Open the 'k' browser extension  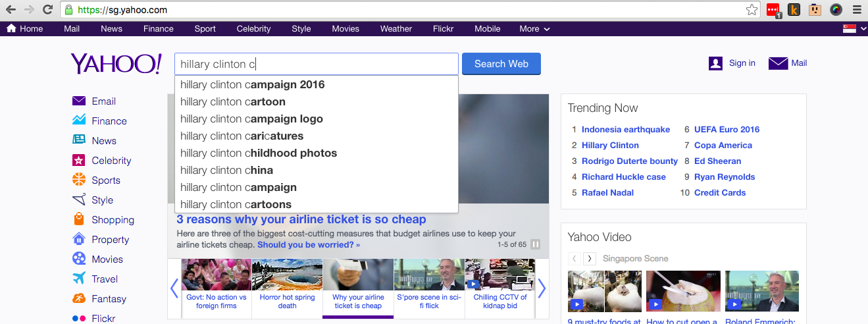tap(794, 10)
